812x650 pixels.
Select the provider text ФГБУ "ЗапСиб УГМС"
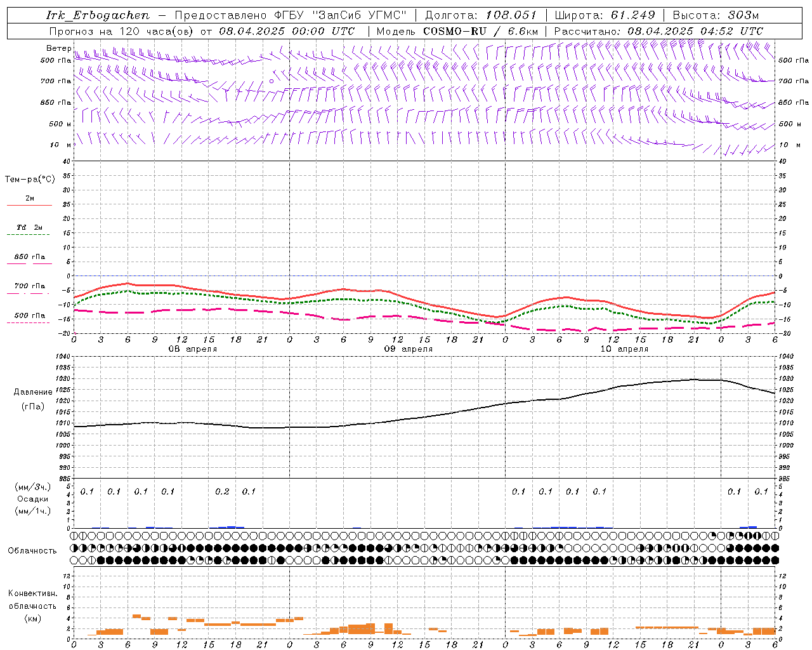coord(341,15)
